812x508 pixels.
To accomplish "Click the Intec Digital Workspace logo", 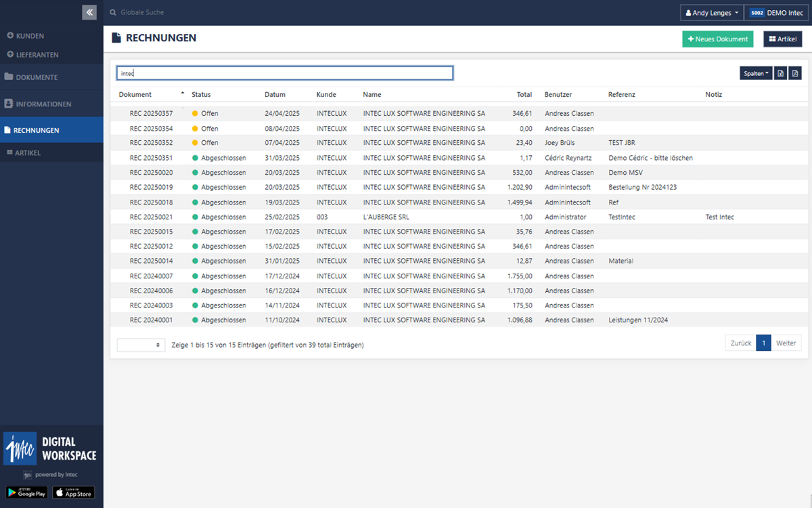I will 51,448.
